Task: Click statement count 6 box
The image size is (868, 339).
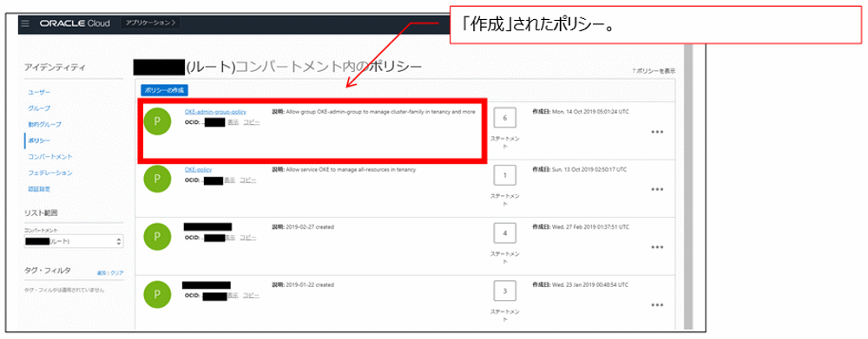Action: pos(505,118)
